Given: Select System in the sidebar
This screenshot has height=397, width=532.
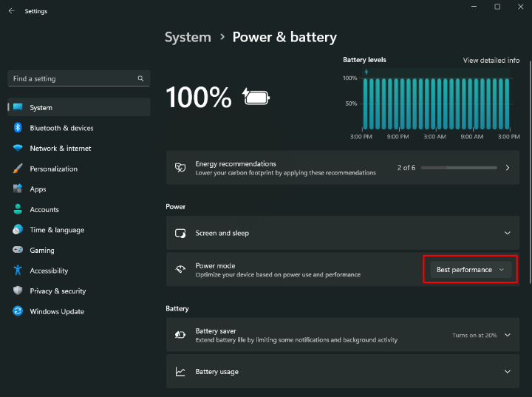Looking at the screenshot, I should pos(79,107).
